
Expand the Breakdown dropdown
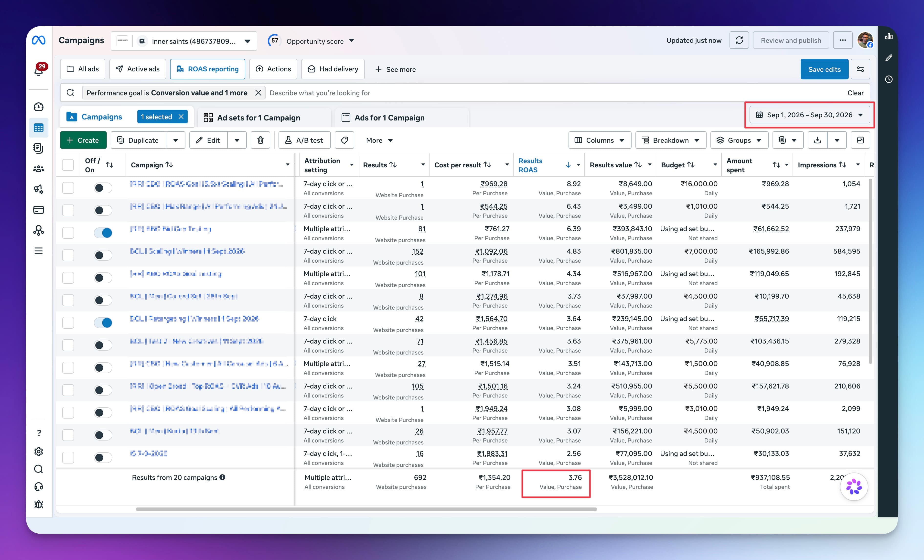pos(671,140)
